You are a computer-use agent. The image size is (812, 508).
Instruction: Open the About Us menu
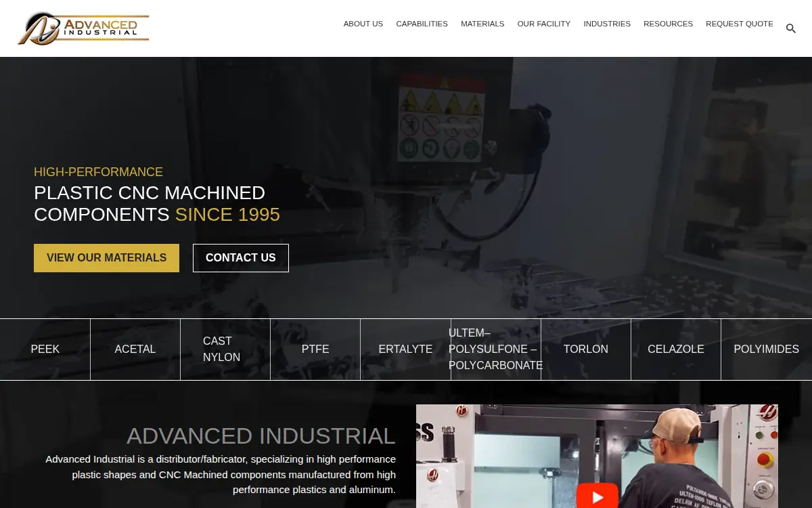click(363, 24)
